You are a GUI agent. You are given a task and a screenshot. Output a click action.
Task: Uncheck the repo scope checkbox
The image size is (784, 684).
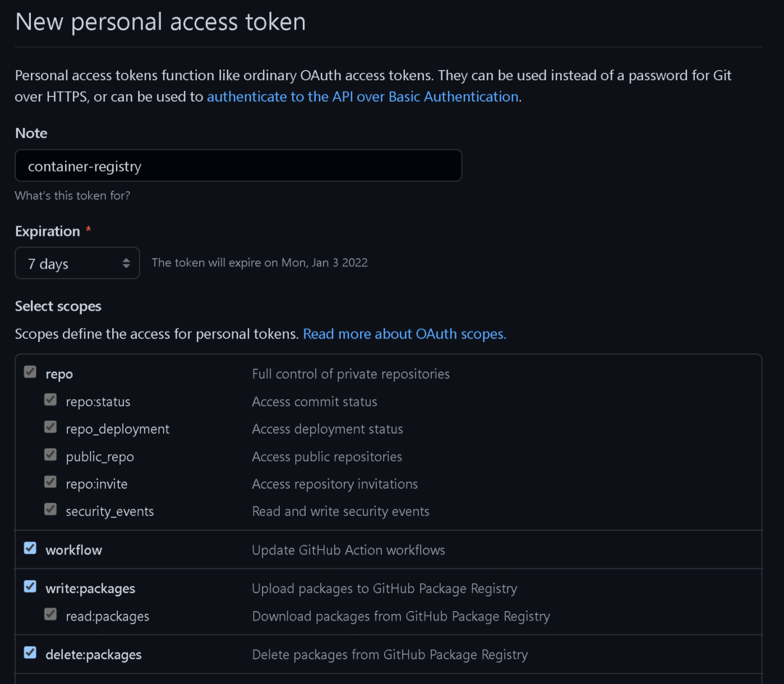click(29, 371)
